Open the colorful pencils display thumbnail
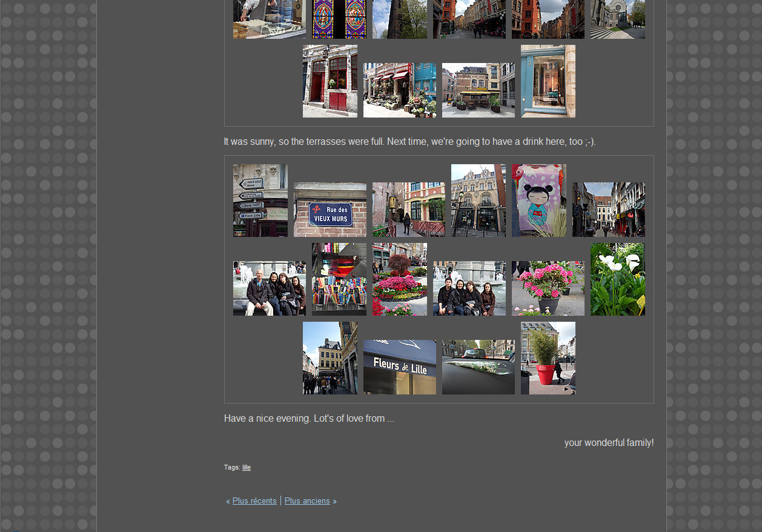 [x=339, y=279]
